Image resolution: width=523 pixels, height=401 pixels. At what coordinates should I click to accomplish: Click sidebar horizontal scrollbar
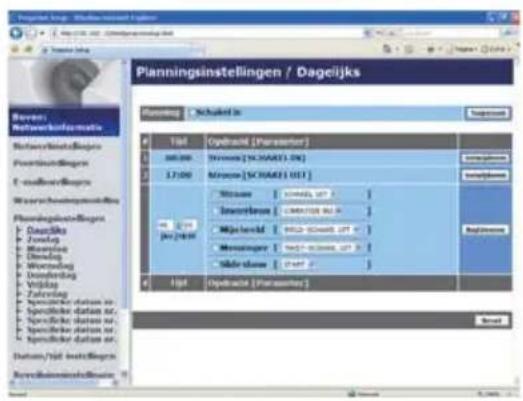pyautogui.click(x=63, y=383)
